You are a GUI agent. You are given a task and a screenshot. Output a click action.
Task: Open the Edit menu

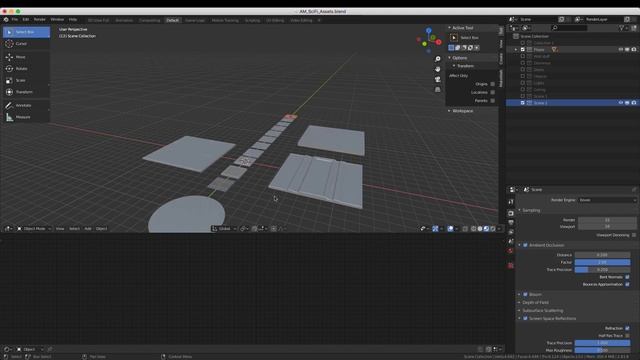click(26, 20)
